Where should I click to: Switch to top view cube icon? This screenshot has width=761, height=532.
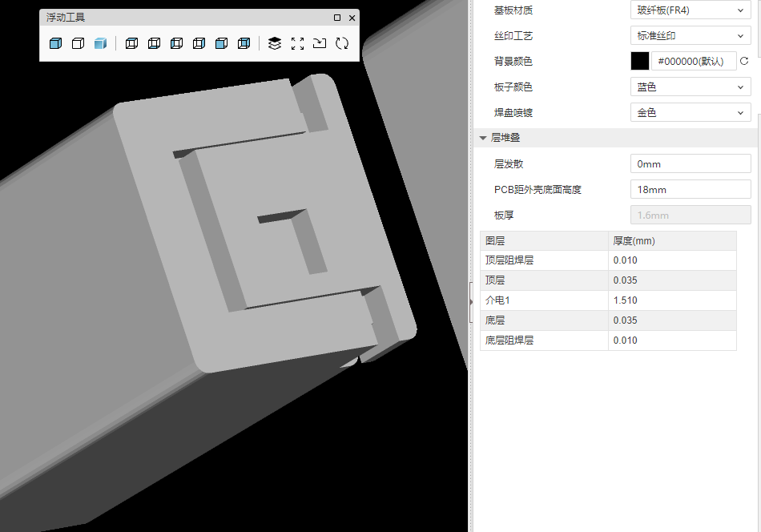click(132, 43)
